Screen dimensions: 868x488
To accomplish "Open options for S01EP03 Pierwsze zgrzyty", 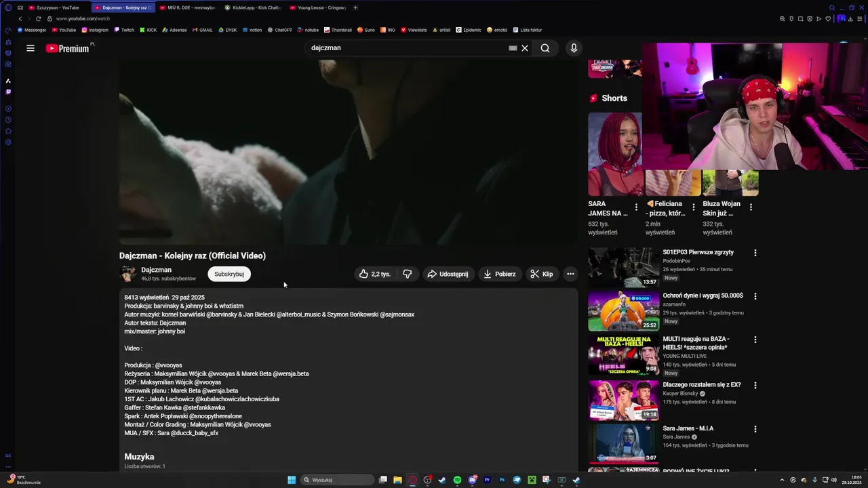I will click(x=755, y=253).
